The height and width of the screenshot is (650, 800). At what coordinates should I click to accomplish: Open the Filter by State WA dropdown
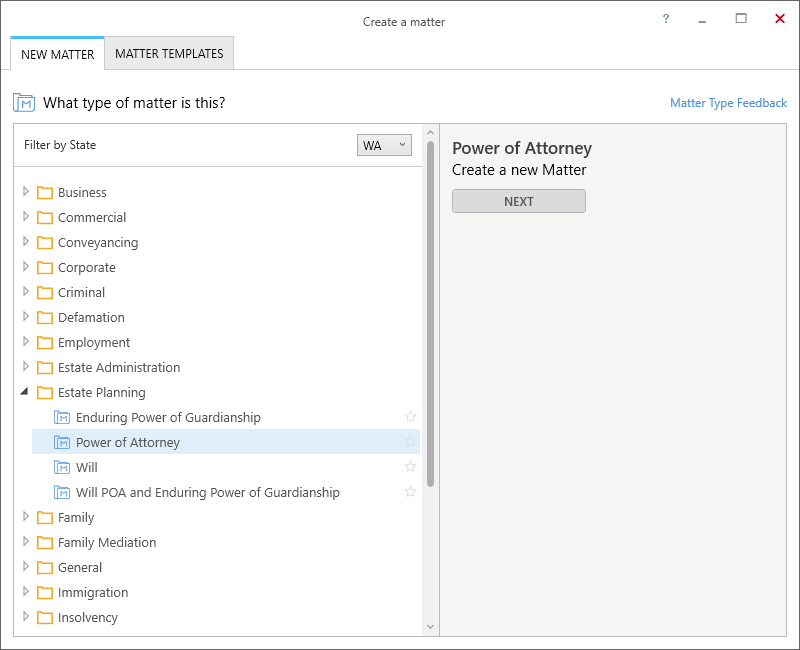point(384,145)
